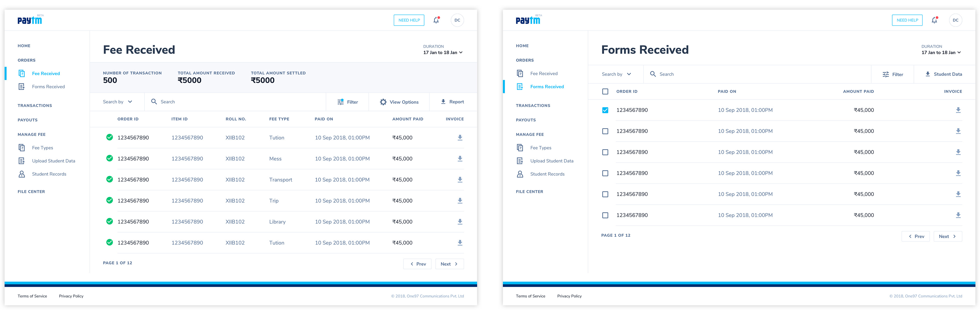Click Need Help button in Fee Received window
980x315 pixels.
(x=409, y=20)
